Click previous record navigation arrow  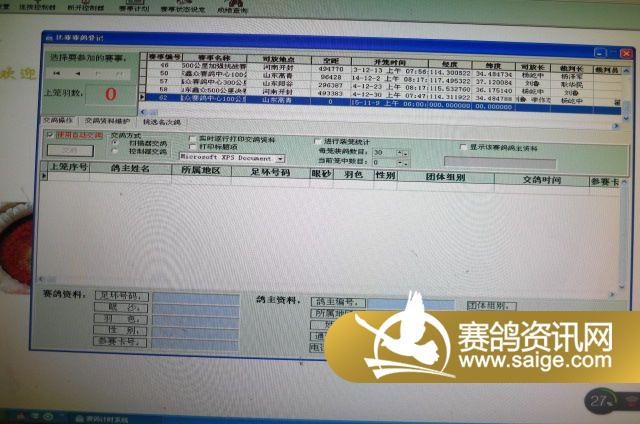click(x=76, y=73)
